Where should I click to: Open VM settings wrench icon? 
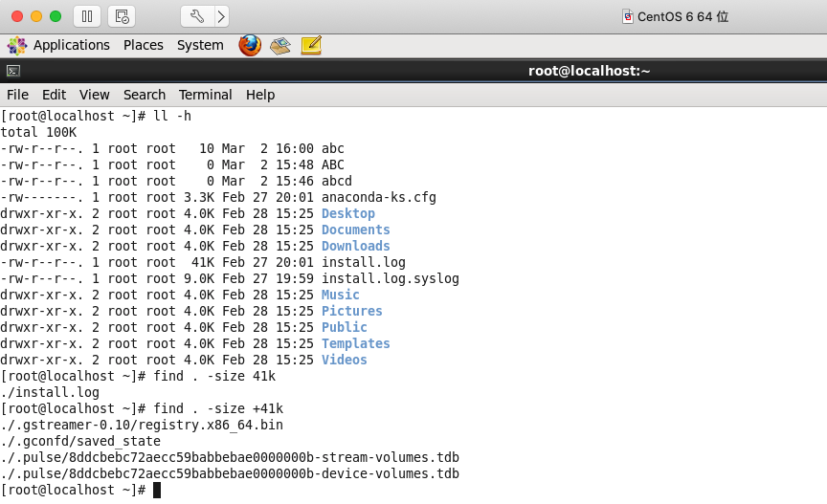click(197, 16)
